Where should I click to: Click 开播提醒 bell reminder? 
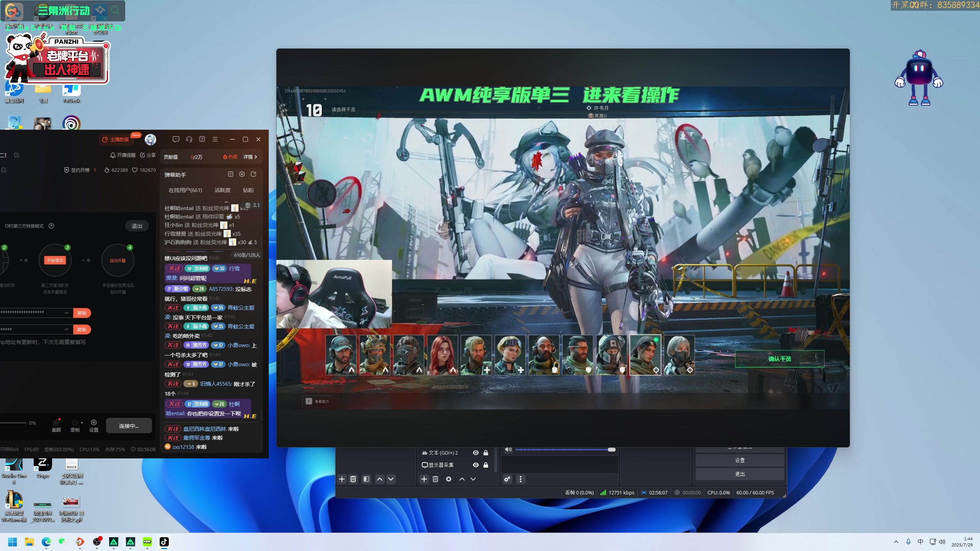tap(123, 155)
